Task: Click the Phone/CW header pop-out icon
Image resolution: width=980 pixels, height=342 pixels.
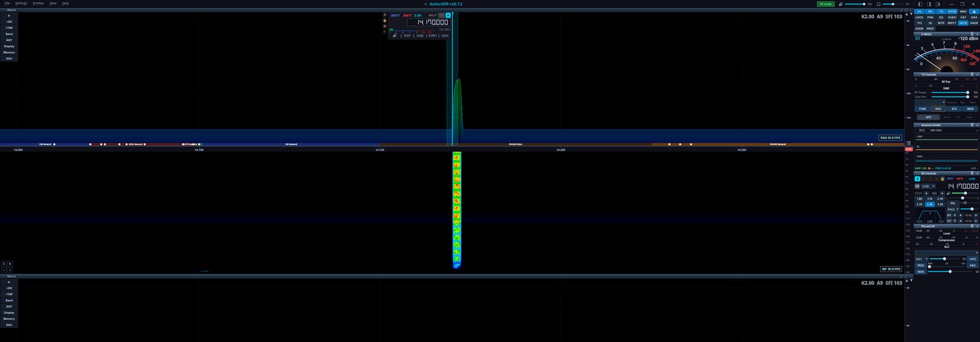Action: (x=972, y=226)
